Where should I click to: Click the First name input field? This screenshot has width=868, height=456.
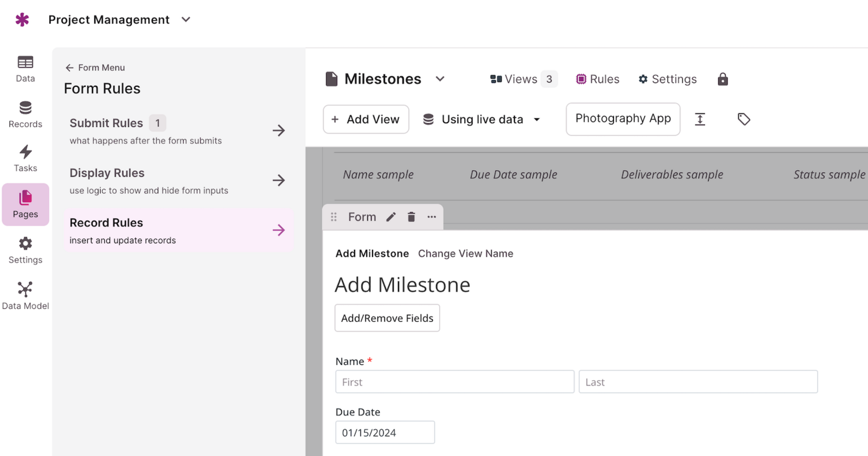pyautogui.click(x=454, y=382)
